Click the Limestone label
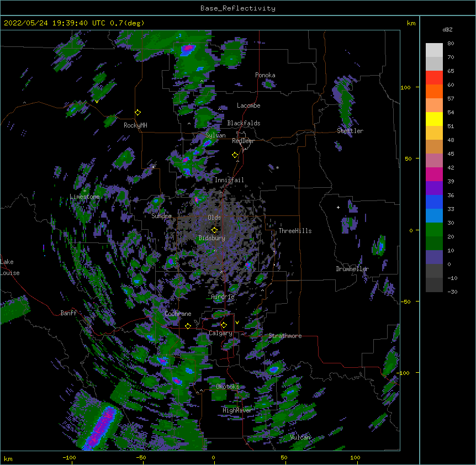The image size is (476, 465). tap(84, 197)
